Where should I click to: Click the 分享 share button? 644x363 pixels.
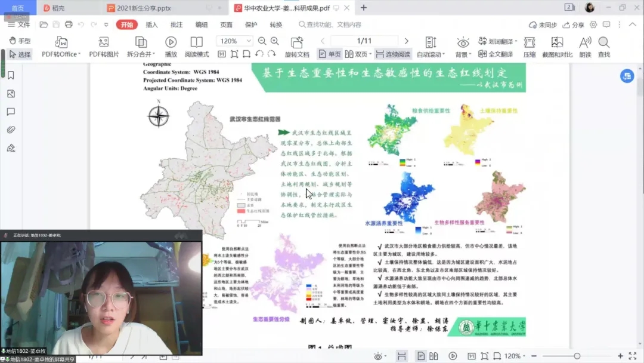click(x=574, y=25)
